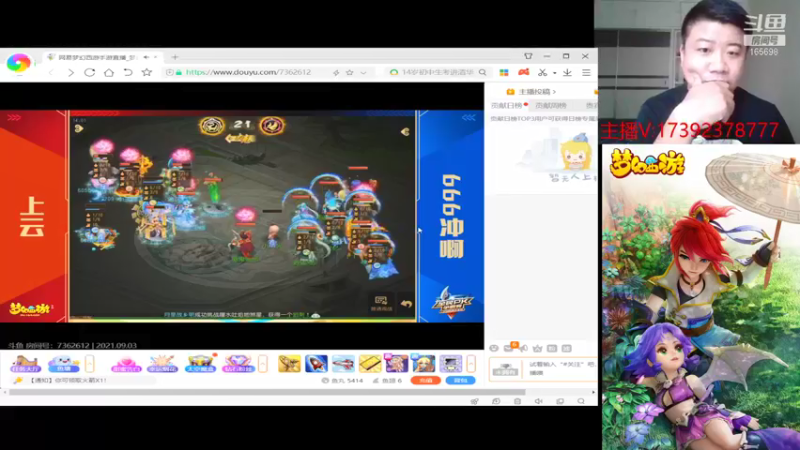
Task: Toggle the browser status bar mute icon
Action: pos(538,402)
